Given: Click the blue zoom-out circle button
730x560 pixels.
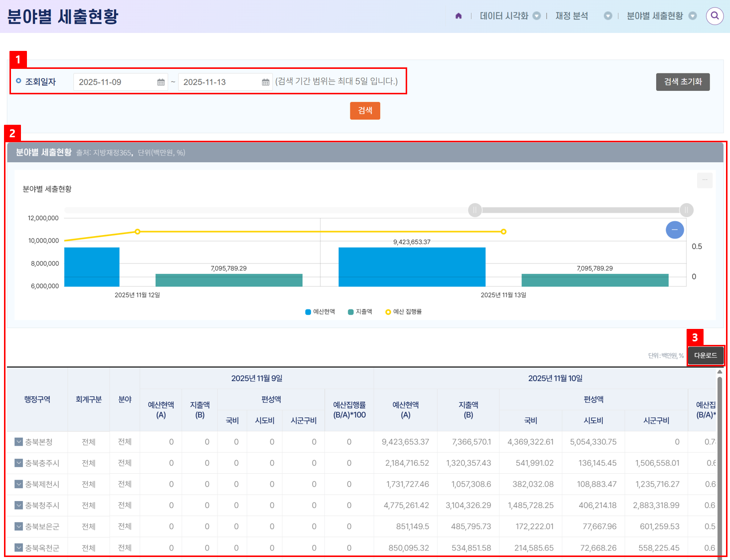Looking at the screenshot, I should [675, 230].
